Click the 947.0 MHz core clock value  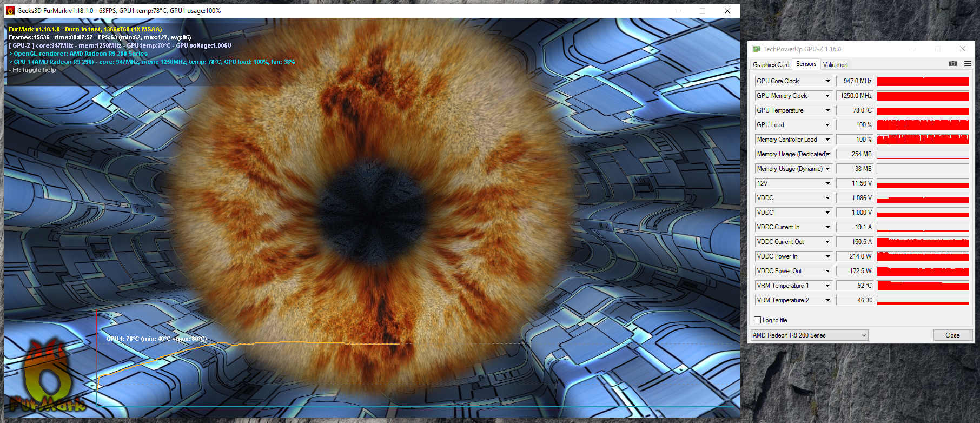855,81
